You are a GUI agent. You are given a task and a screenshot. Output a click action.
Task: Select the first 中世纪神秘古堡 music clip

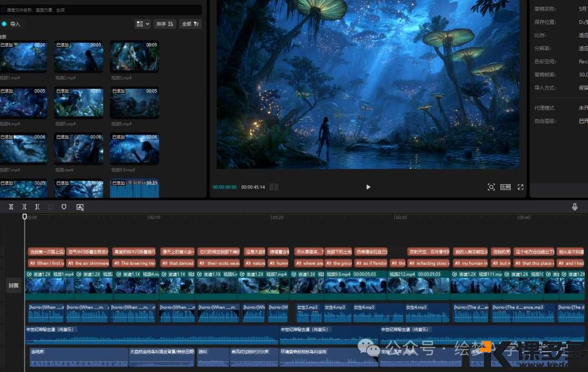tap(151, 335)
